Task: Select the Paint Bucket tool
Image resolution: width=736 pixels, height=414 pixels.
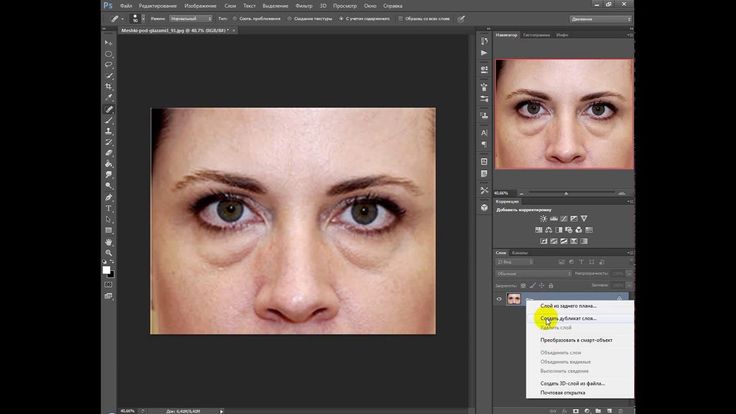Action: coord(108,164)
